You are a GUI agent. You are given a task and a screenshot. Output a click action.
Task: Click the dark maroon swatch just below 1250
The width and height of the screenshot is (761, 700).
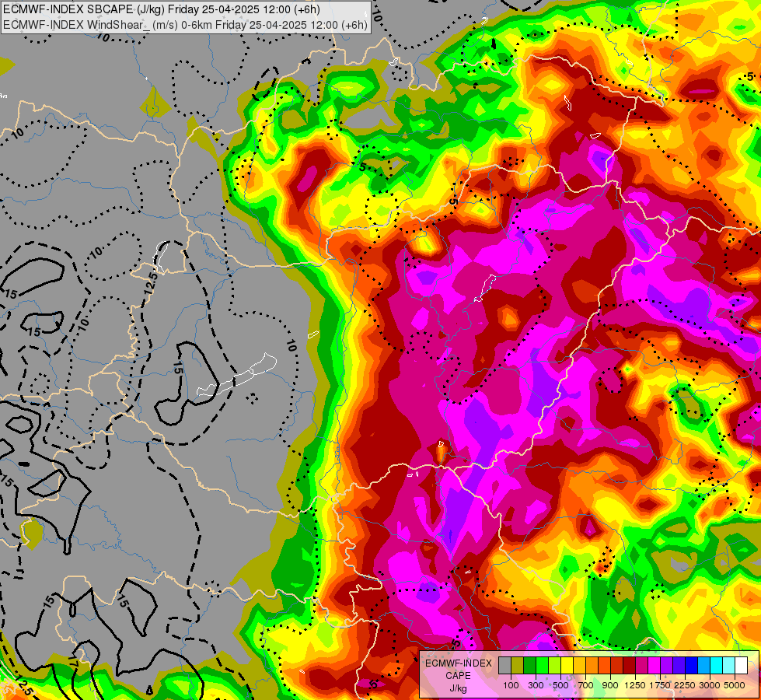point(630,665)
